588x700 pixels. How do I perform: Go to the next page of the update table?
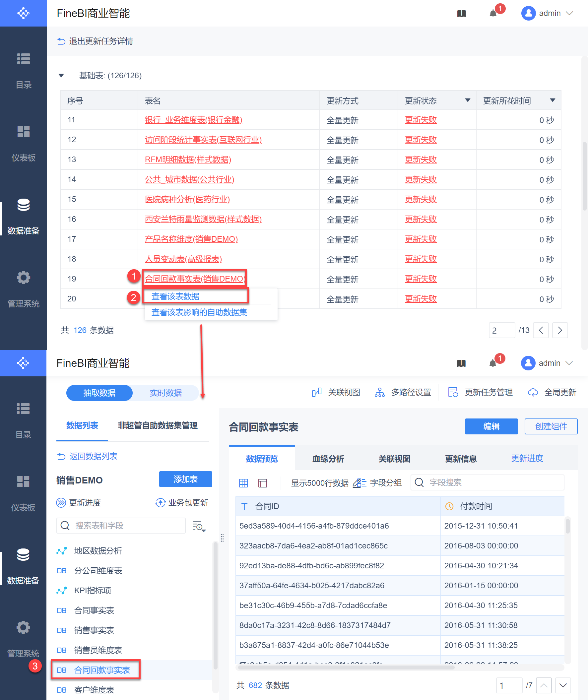560,330
